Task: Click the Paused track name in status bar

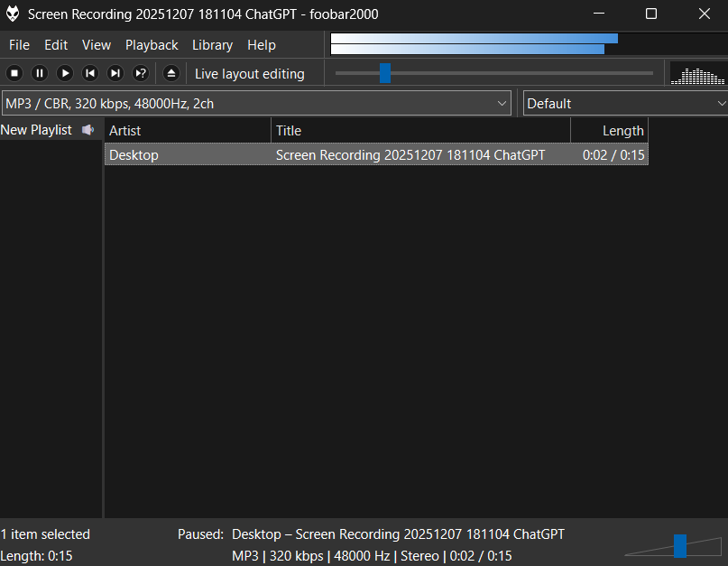Action: click(398, 534)
